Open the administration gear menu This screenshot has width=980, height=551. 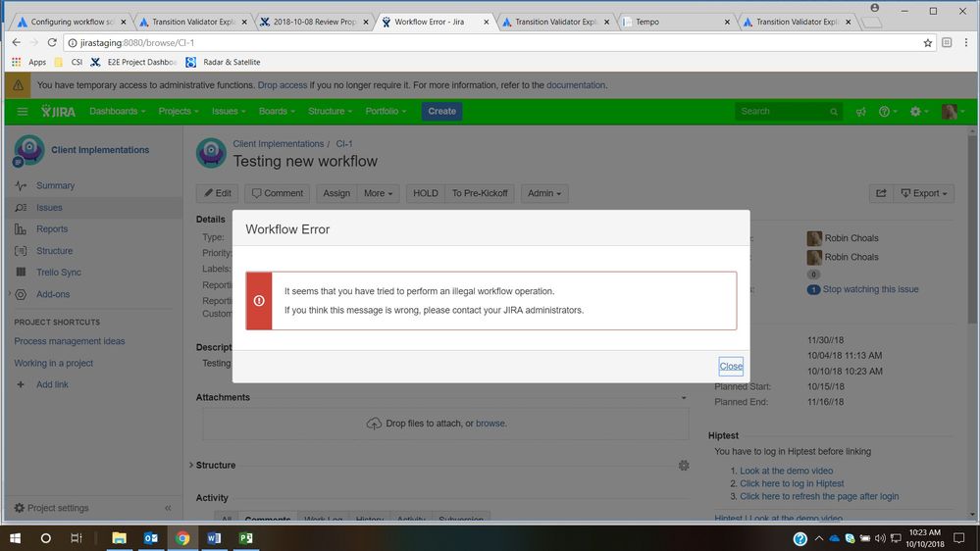[x=919, y=111]
